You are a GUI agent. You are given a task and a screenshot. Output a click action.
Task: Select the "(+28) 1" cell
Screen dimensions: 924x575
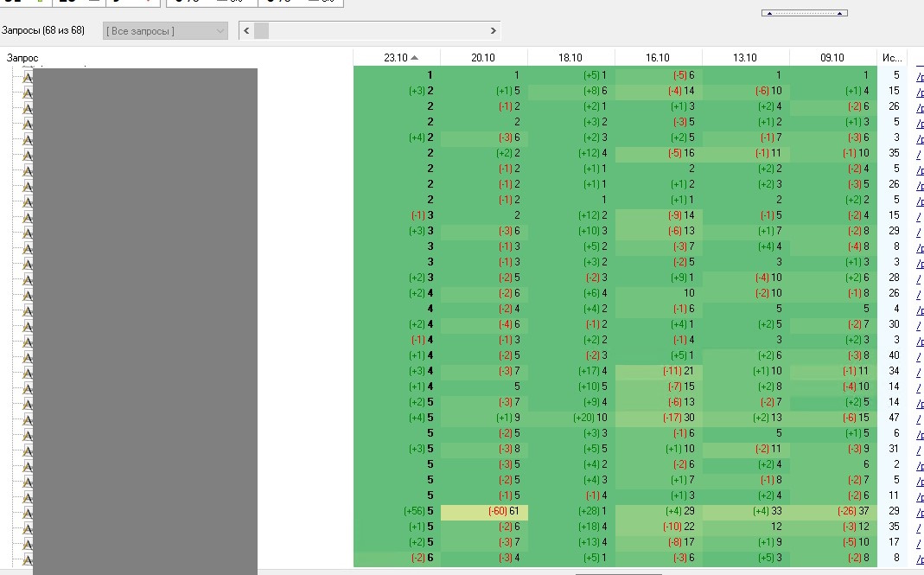(571, 511)
